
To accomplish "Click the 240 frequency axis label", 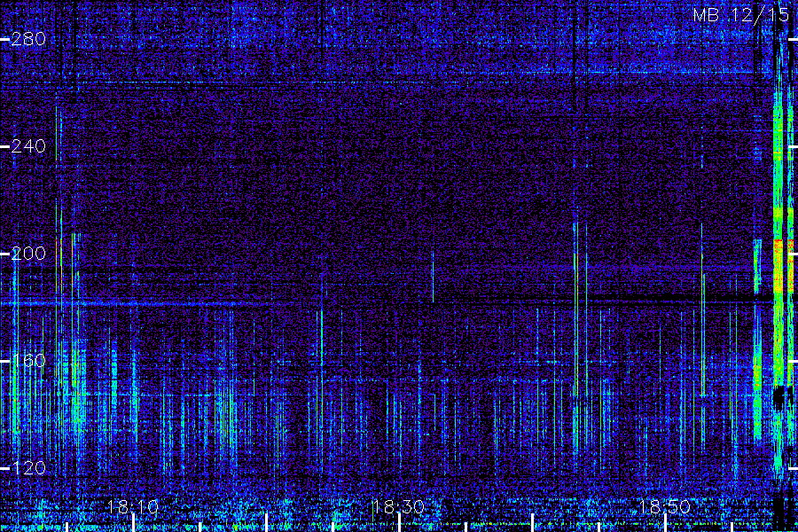I will [28, 146].
